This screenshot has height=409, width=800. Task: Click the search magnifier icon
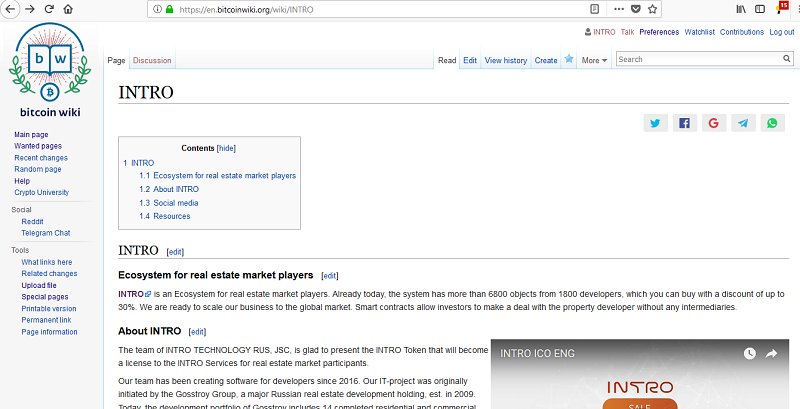[x=787, y=59]
